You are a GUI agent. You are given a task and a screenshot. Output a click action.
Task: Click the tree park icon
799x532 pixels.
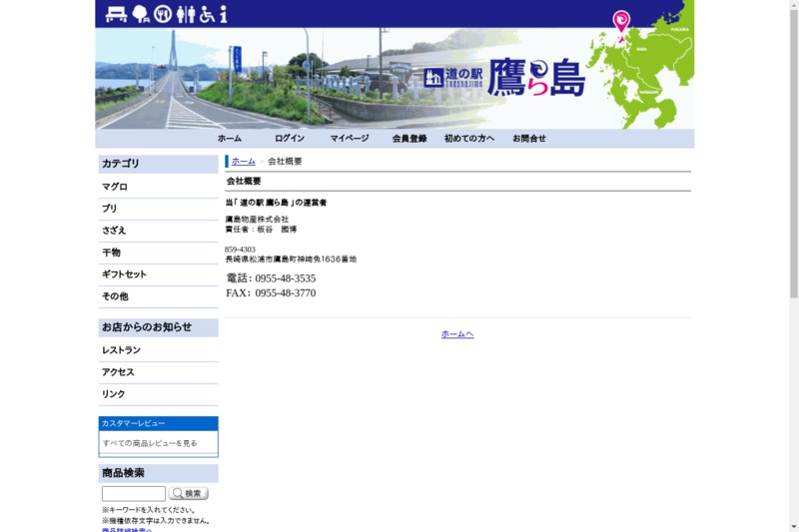(x=140, y=14)
